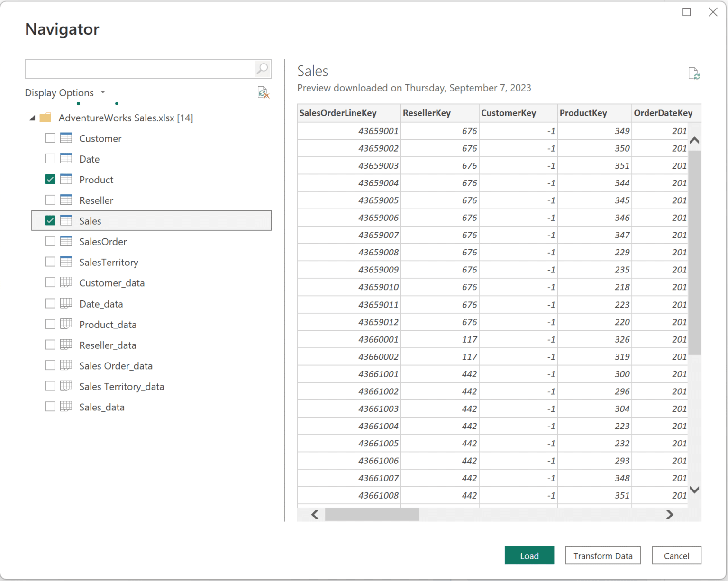Open the Display Options dropdown

(x=103, y=92)
